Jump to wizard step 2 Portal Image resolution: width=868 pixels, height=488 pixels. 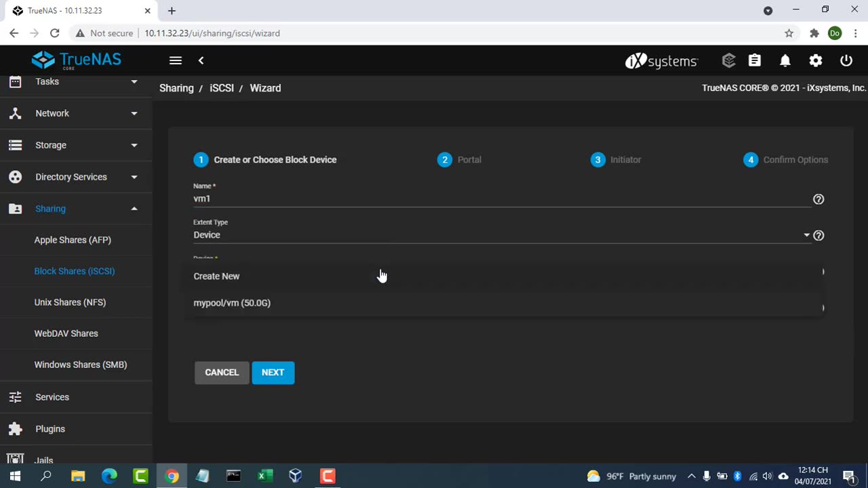click(x=460, y=160)
